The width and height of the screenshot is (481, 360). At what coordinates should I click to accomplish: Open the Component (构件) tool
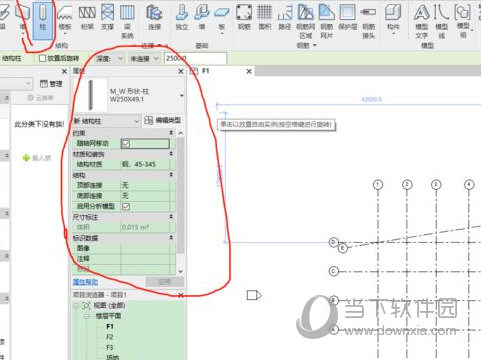pos(393,19)
